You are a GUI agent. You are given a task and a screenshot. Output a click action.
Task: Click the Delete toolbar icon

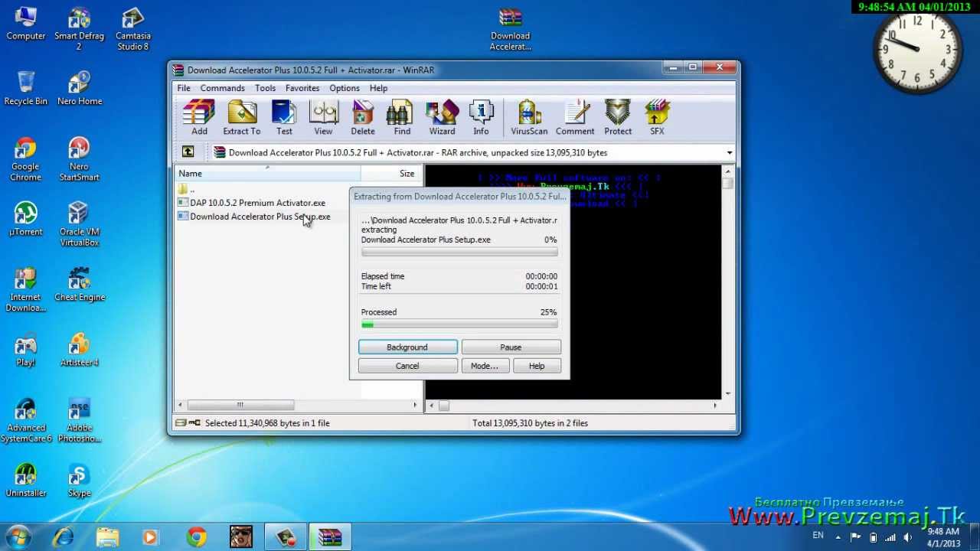(363, 118)
